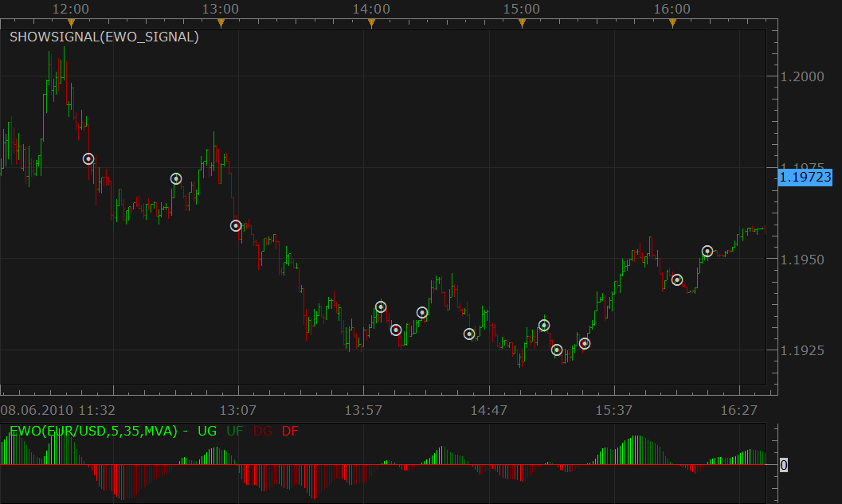Click the 1.1925 price axis label
The image size is (842, 504).
(801, 350)
